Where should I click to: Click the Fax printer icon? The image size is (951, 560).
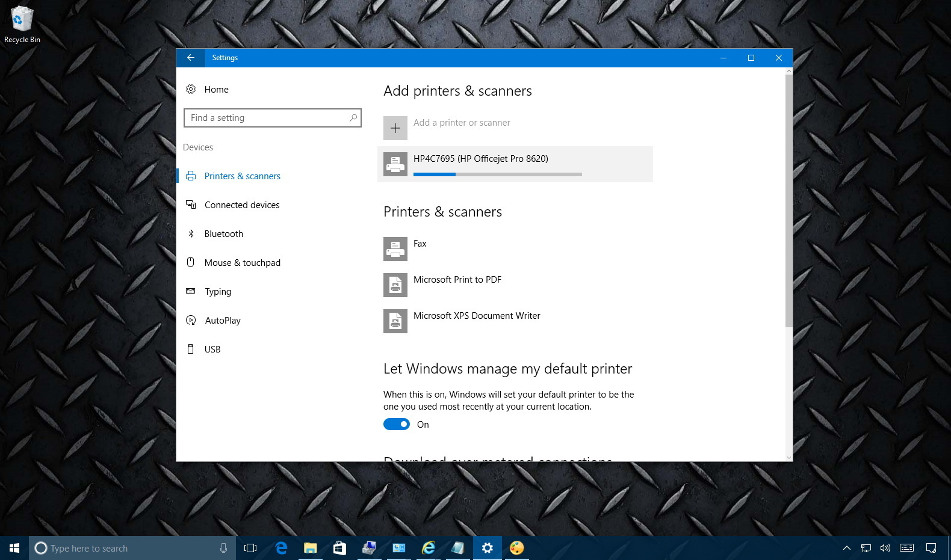395,249
